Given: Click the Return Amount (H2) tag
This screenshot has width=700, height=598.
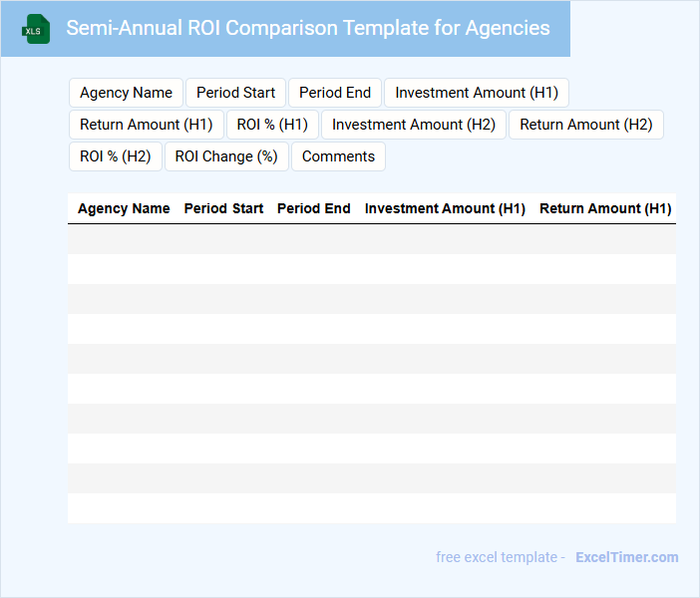Looking at the screenshot, I should coord(585,125).
